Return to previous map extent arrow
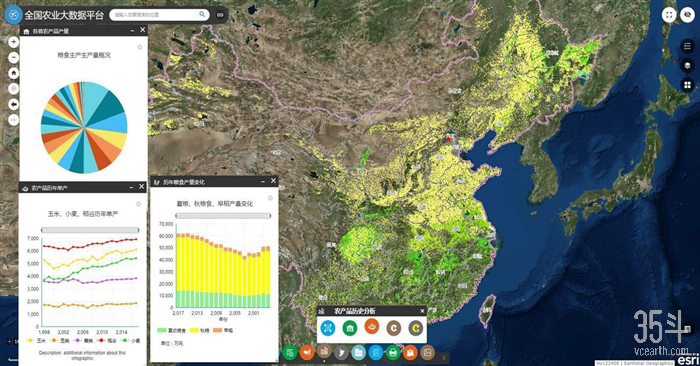Viewport: 700px width, 366px height. (x=13, y=104)
